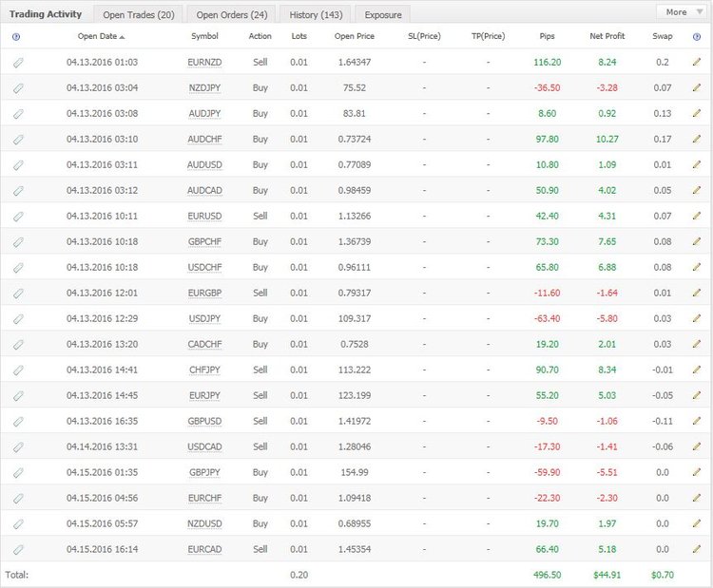Edit the CHFJPY trade with pencil icon
This screenshot has height=588, width=713.
click(697, 370)
